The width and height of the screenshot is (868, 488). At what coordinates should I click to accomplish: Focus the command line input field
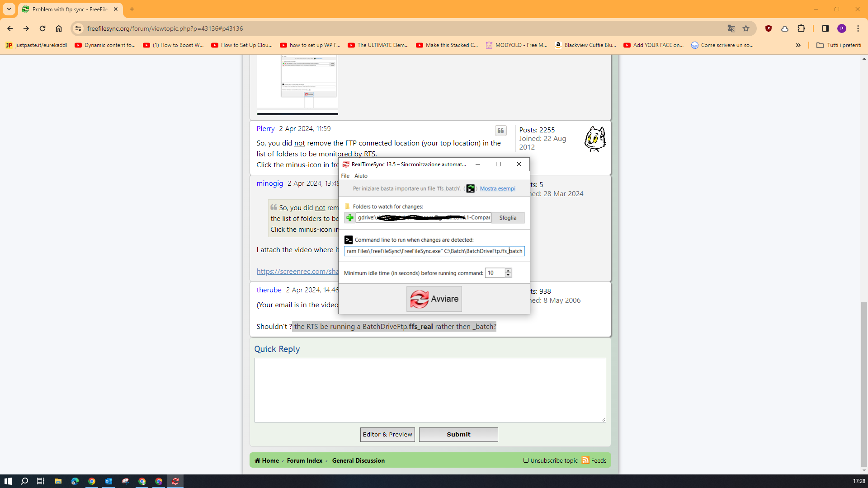434,251
